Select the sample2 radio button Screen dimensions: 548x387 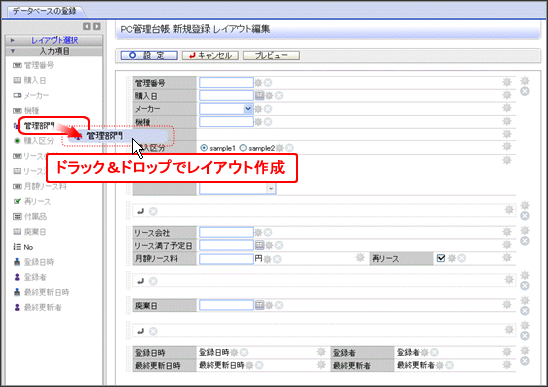pos(243,148)
